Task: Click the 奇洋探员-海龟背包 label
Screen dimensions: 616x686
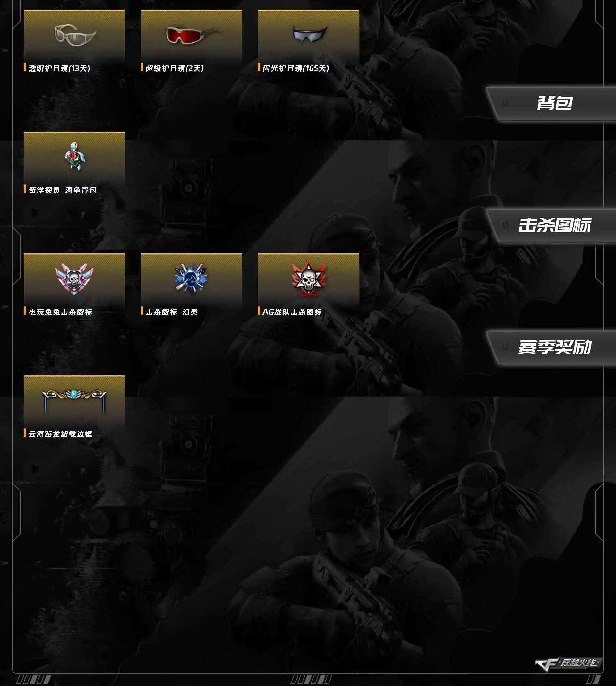Action: pos(63,190)
